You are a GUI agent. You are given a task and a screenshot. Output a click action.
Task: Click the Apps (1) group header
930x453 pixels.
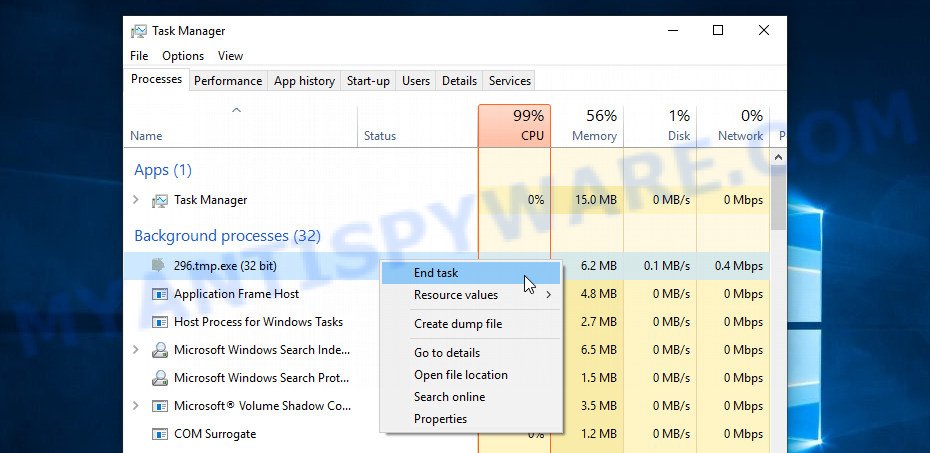tap(163, 170)
